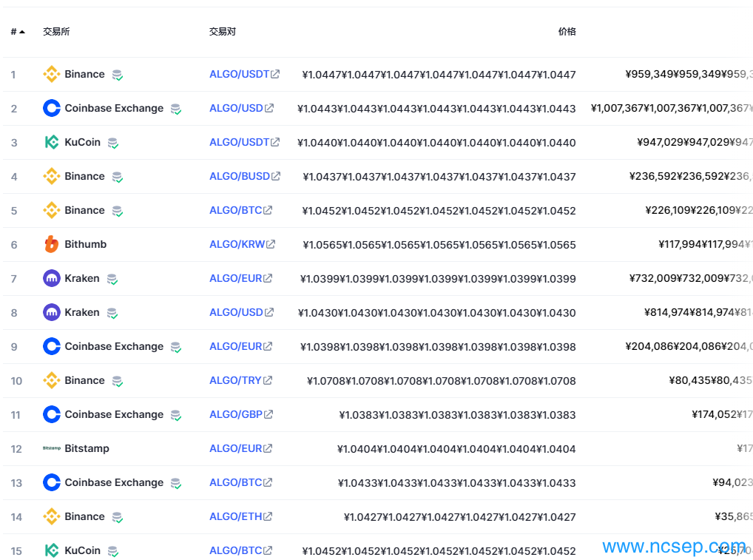Click the KuCoin logo in row 15
753x560 pixels.
coord(51,550)
